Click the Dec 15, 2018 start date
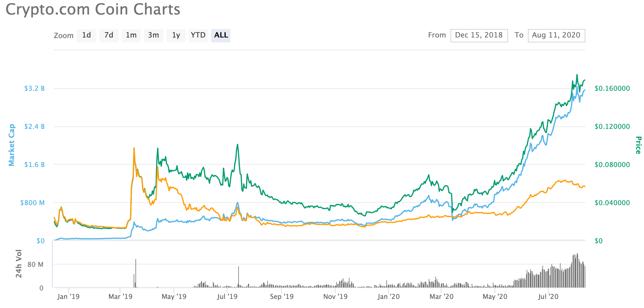 pyautogui.click(x=479, y=35)
